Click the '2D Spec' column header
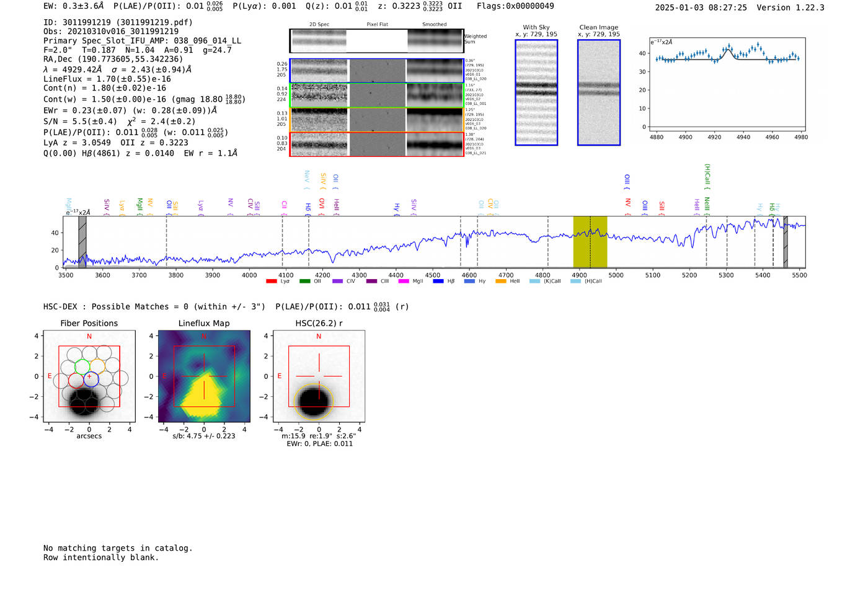The width and height of the screenshot is (868, 591). (x=319, y=25)
